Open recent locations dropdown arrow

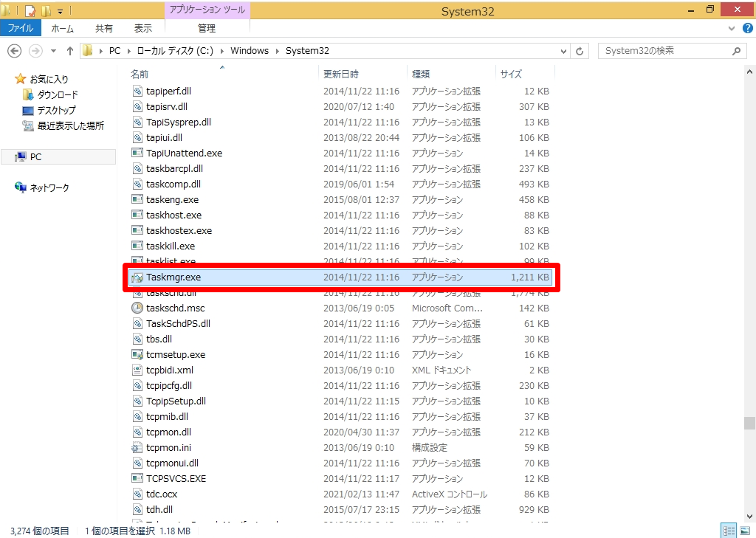point(53,51)
